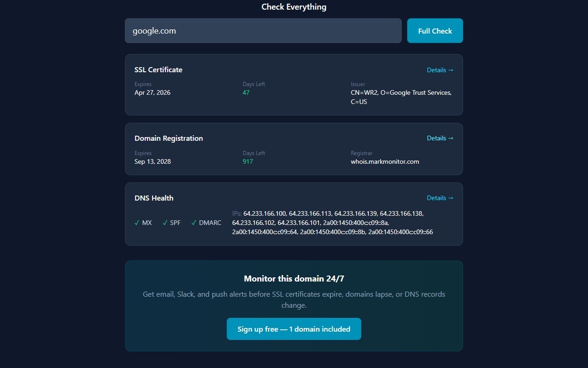Click the DMARC label in DNS Health
The image size is (588, 368).
(210, 223)
